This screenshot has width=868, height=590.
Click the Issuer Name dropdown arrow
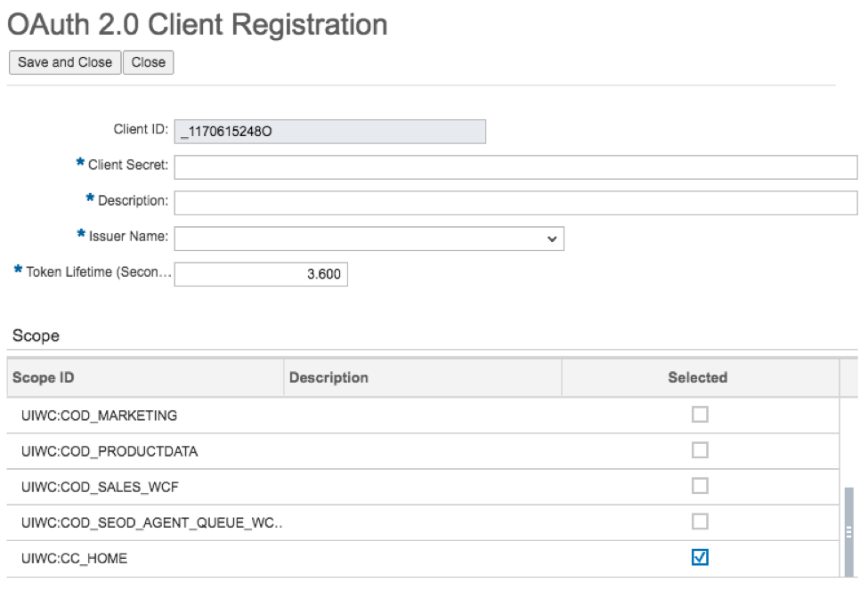point(552,238)
